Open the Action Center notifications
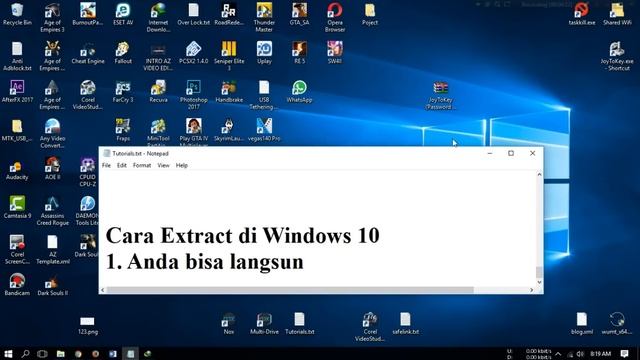640x360 pixels. pos(624,353)
